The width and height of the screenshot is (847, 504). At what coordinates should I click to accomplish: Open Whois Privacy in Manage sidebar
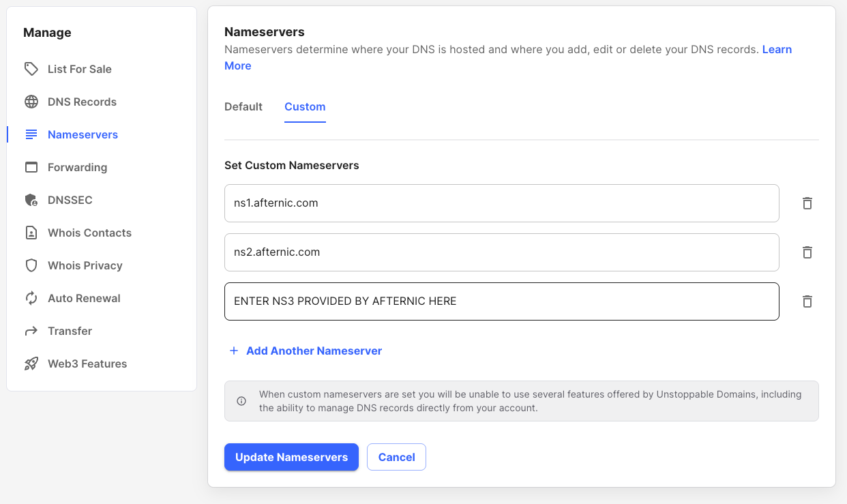point(85,265)
